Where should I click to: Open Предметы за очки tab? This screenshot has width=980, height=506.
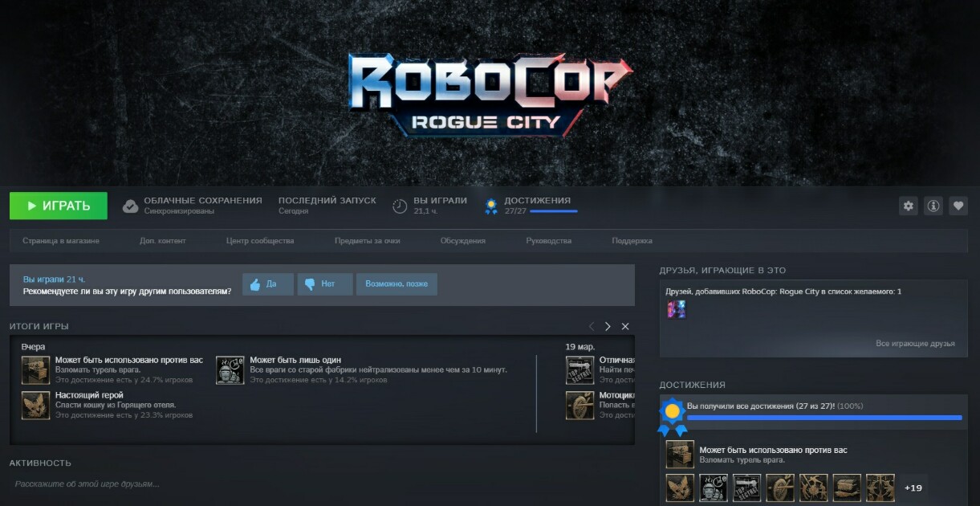coord(367,241)
